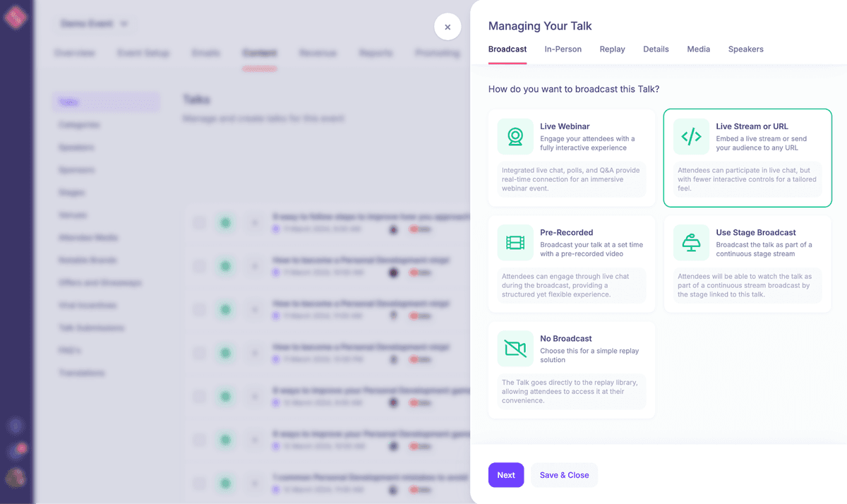Switch to the Details tab
This screenshot has width=847, height=504.
pos(656,49)
